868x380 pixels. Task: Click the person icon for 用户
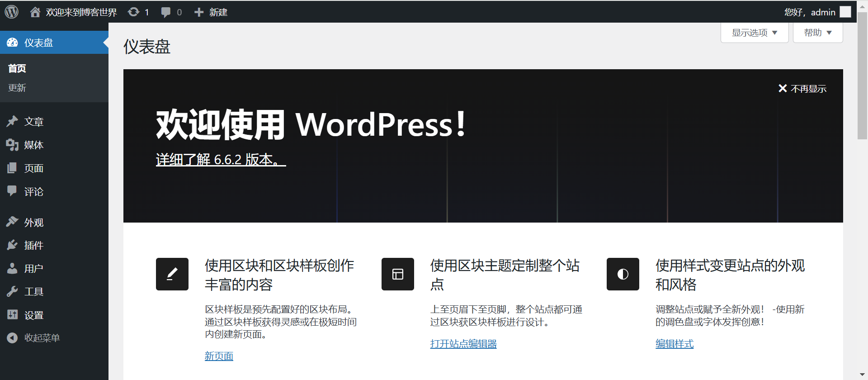[x=12, y=268]
